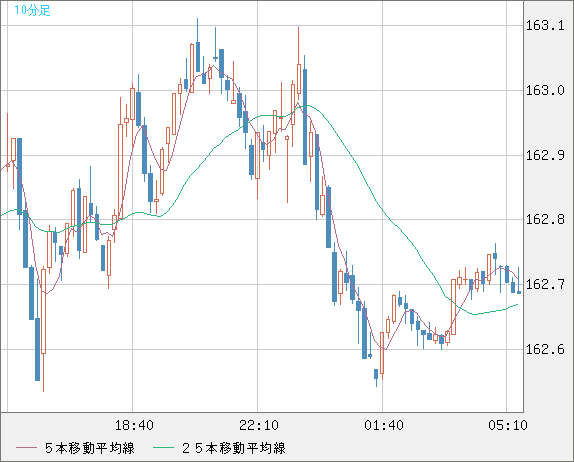Click the 163.0 price axis label
Viewport: 574px width, 462px height.
coord(545,90)
